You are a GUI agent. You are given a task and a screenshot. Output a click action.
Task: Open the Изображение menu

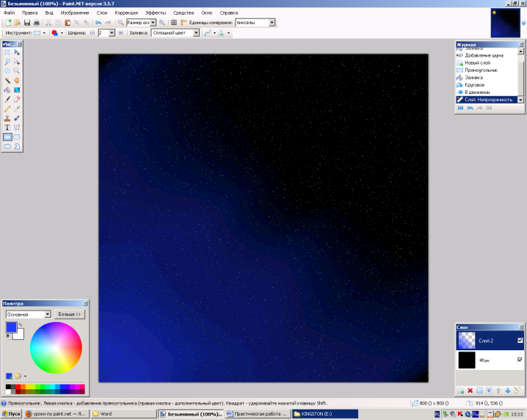coord(75,12)
